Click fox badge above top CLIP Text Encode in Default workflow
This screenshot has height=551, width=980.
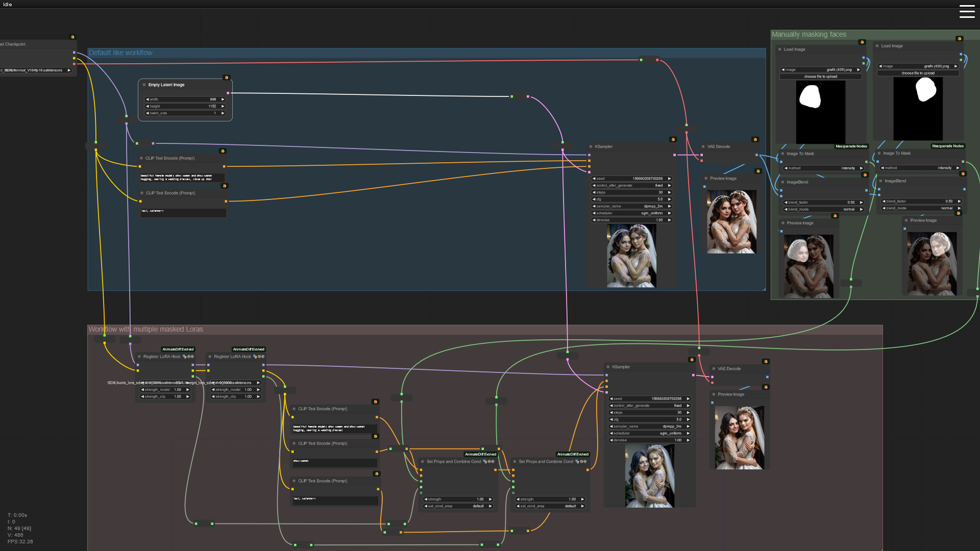223,151
